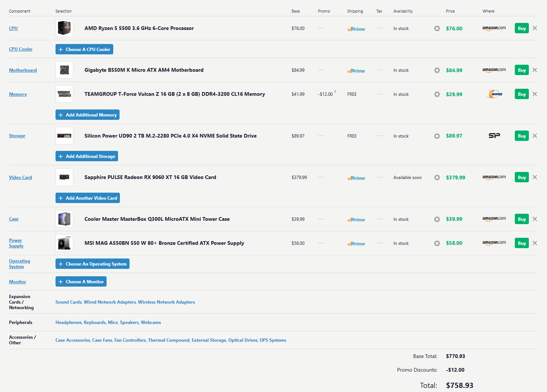Screen dimensions: 547x392
Task: Click the Amazon logo in the Video Card row
Action: point(494,177)
